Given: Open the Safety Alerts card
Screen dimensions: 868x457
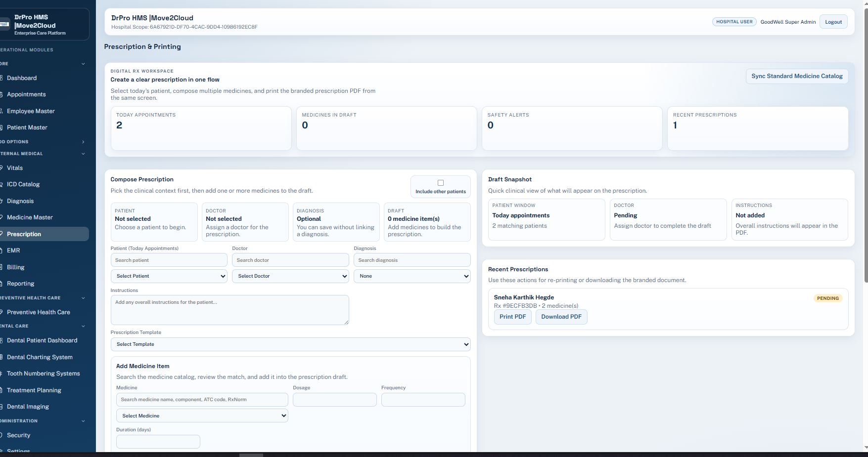Looking at the screenshot, I should pos(572,128).
